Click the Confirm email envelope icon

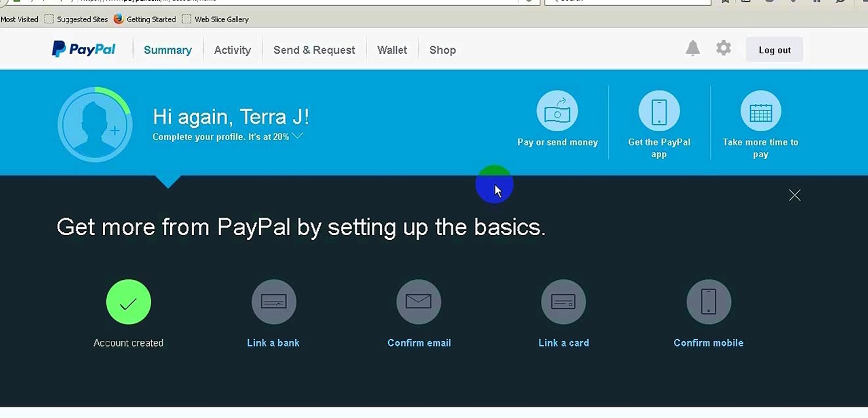(419, 302)
